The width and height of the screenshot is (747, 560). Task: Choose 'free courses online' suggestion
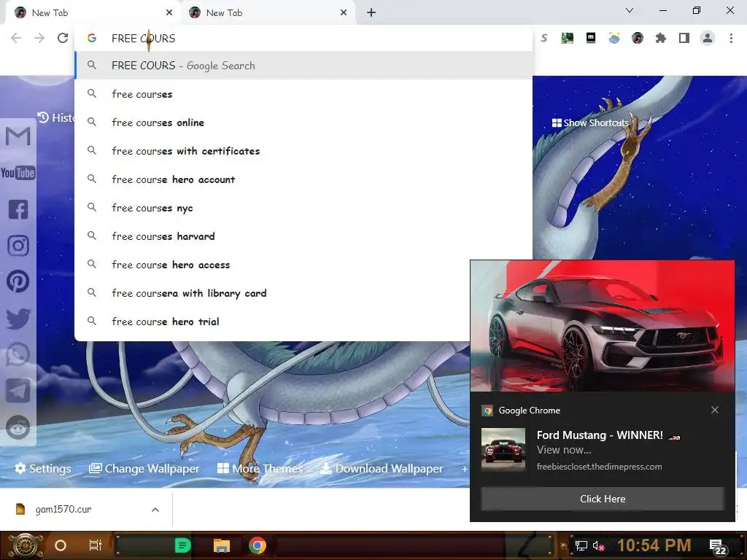point(303,122)
